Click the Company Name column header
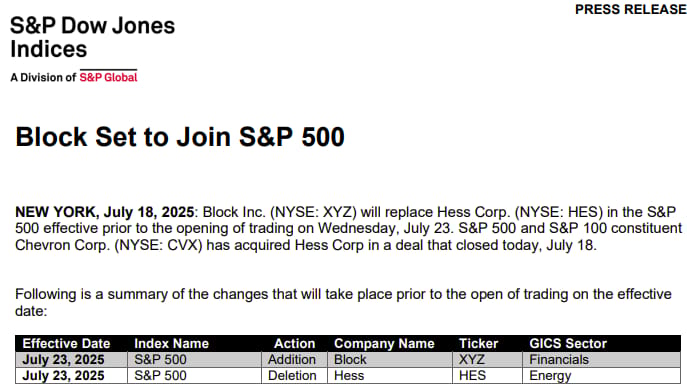This screenshot has width=687, height=388. (x=384, y=343)
